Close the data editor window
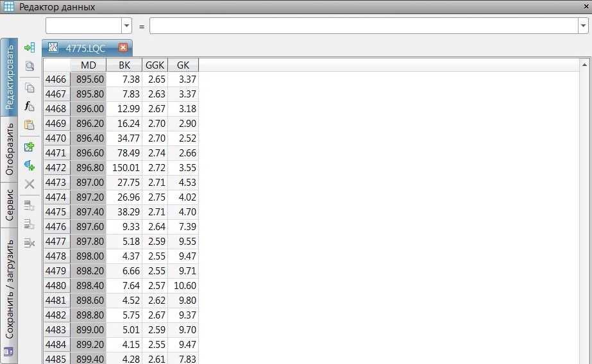Viewport: 592px width, 364px height. tap(587, 6)
